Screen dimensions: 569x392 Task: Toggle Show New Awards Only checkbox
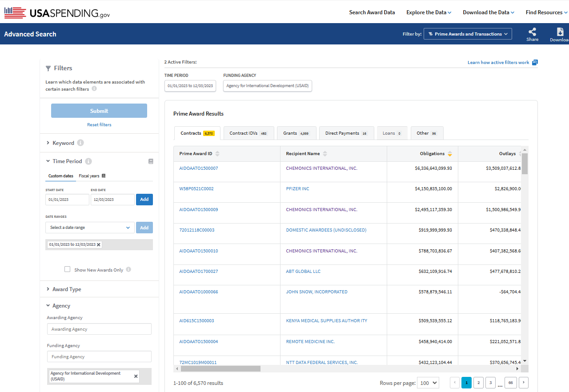68,269
